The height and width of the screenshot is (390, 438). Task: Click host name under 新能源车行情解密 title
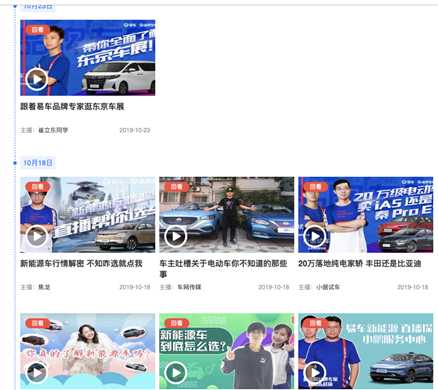pyautogui.click(x=44, y=287)
